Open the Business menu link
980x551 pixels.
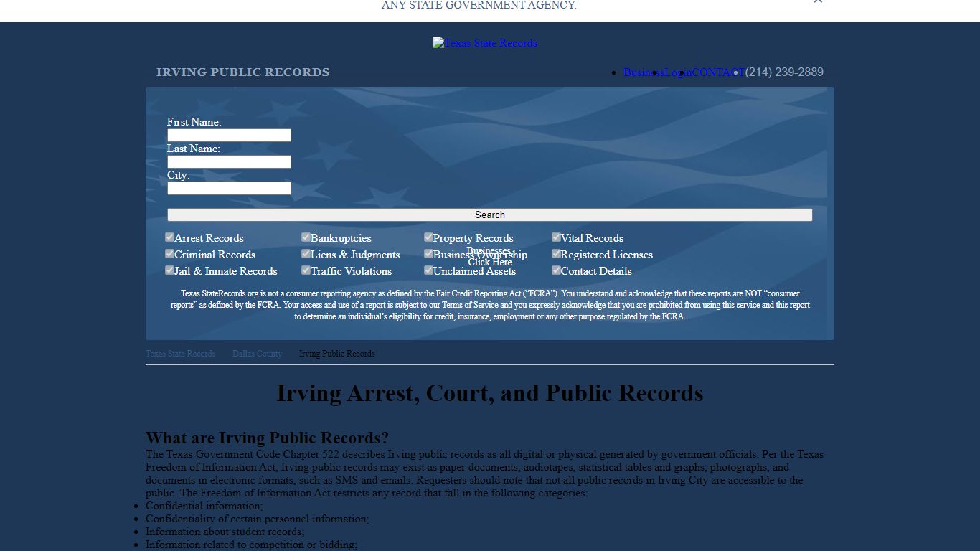644,72
